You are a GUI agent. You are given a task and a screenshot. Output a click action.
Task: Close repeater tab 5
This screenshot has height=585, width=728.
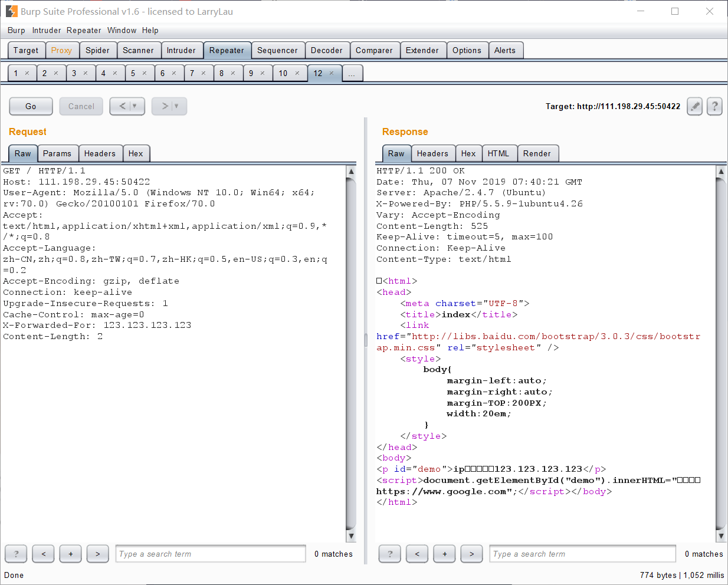145,73
